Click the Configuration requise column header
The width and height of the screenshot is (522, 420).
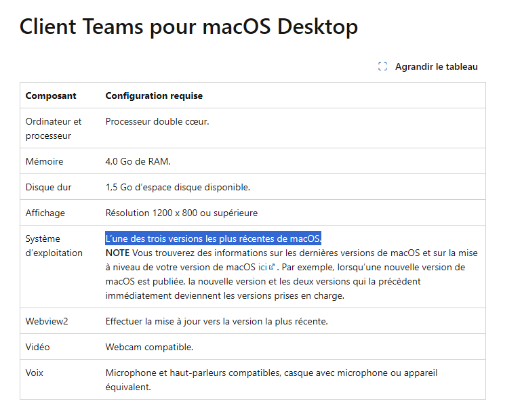coord(154,96)
